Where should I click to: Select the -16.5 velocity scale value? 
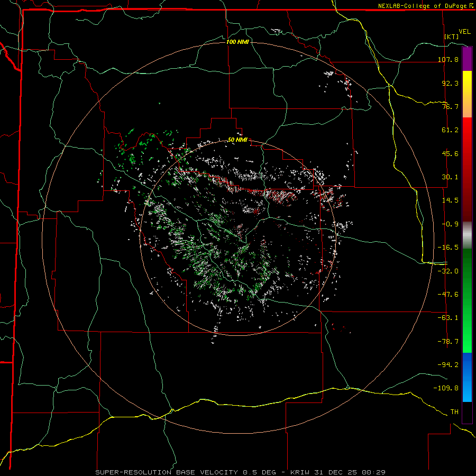tap(448, 248)
